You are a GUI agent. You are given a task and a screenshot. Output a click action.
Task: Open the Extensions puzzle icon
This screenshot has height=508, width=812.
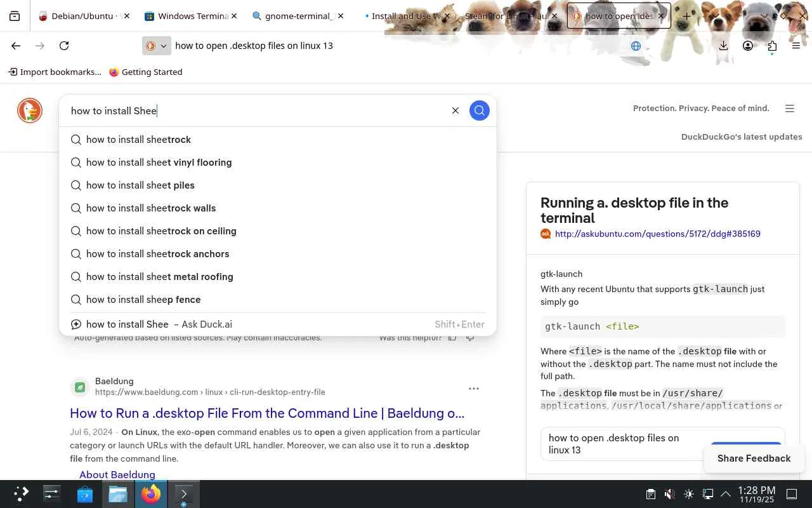(772, 46)
